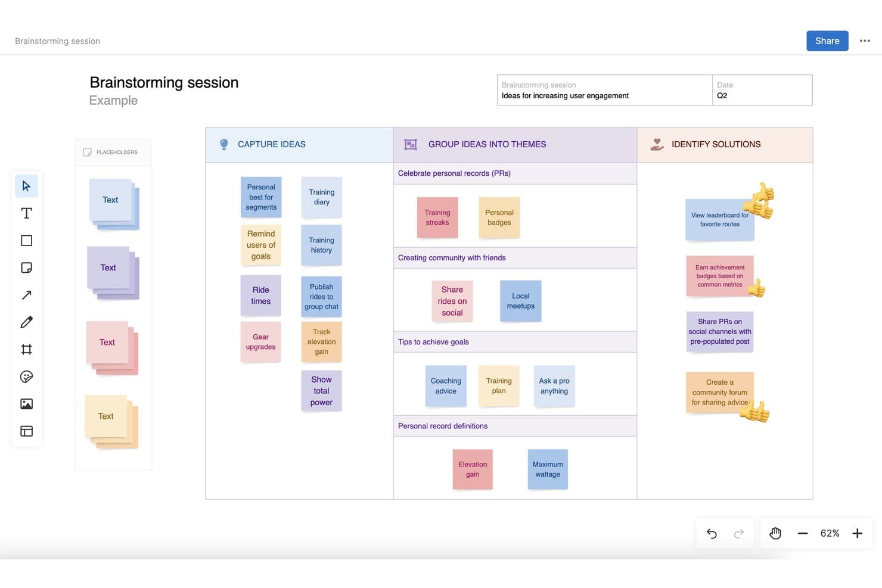Select the blue placeholder Text sticky stack
The image size is (882, 588).
tap(114, 204)
